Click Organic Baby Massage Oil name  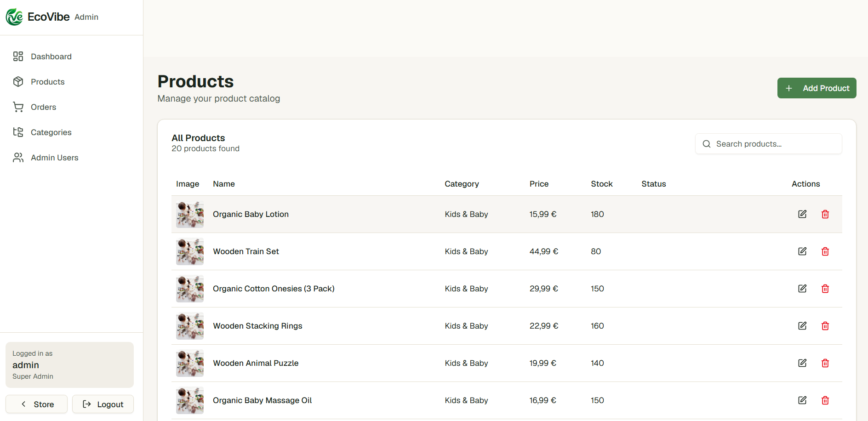(x=262, y=400)
